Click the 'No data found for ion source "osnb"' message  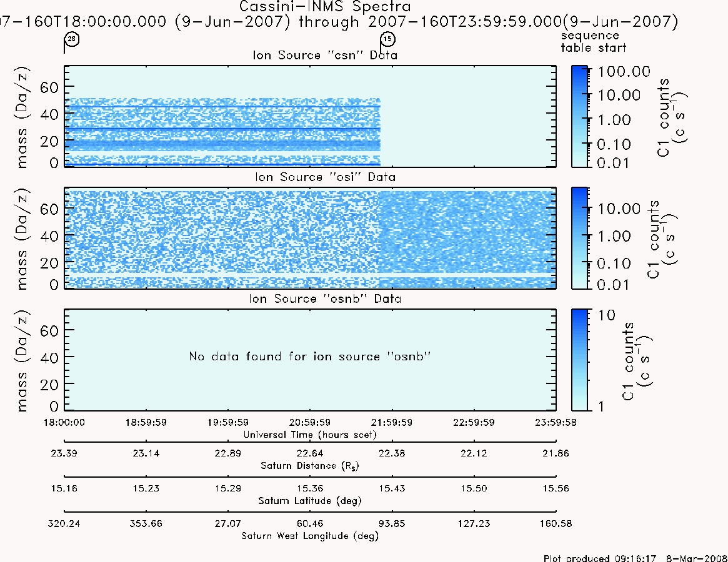pyautogui.click(x=310, y=357)
